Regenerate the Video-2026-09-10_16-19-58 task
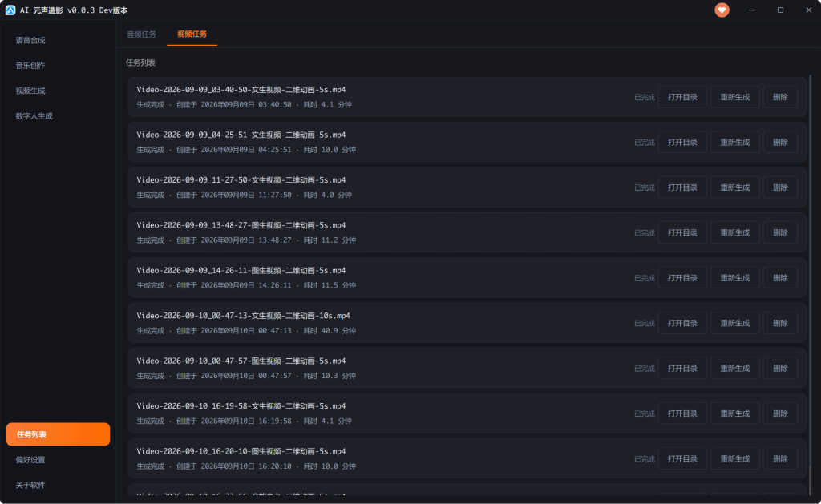The image size is (821, 504). click(734, 414)
